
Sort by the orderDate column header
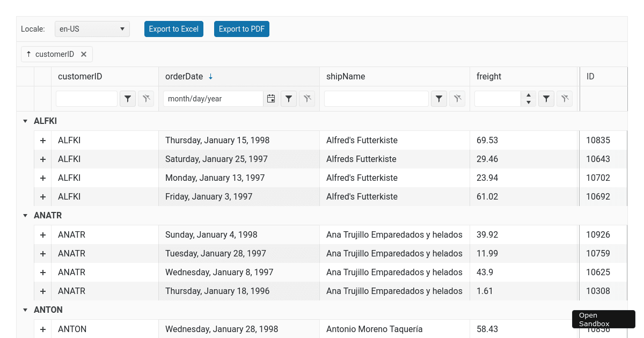click(184, 77)
